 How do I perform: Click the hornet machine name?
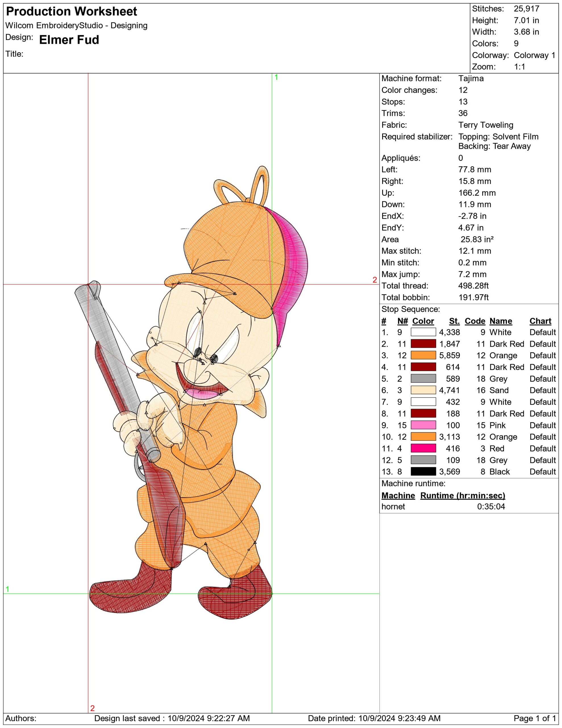[393, 507]
